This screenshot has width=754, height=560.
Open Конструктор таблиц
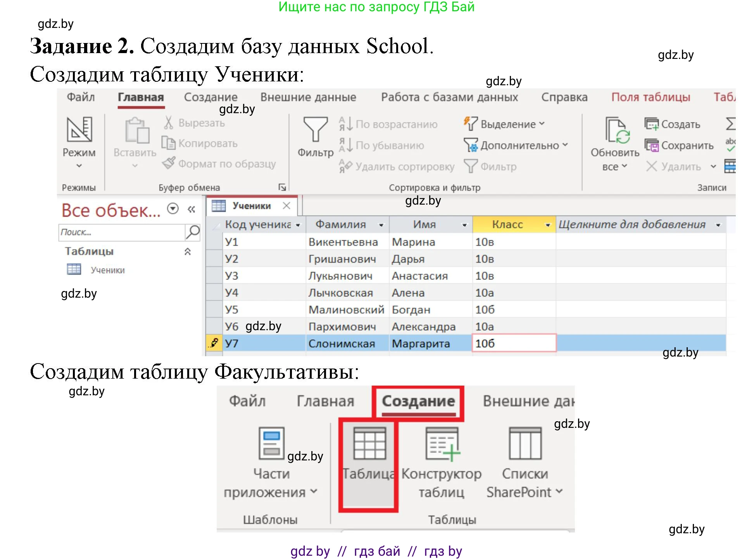tap(442, 445)
